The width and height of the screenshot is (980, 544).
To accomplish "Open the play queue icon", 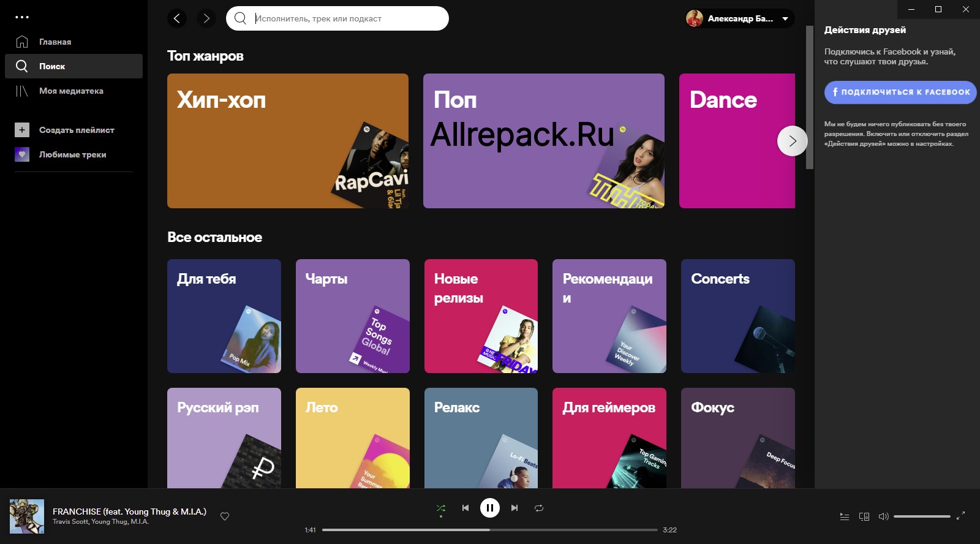I will [845, 516].
